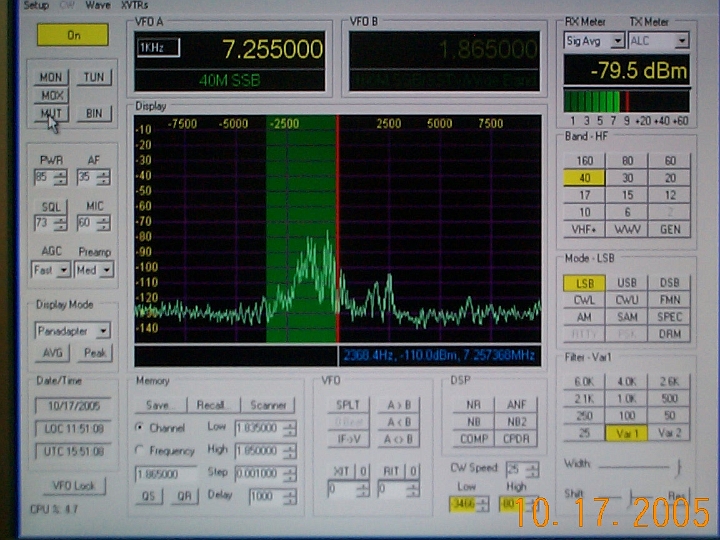Select the 6.0K filter
Image resolution: width=720 pixels, height=540 pixels.
coord(585,382)
